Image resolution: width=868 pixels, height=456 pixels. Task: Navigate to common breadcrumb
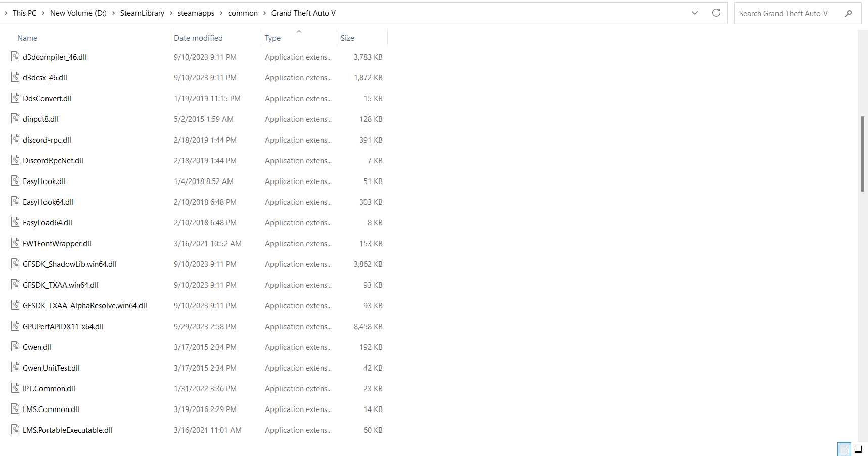tap(243, 13)
